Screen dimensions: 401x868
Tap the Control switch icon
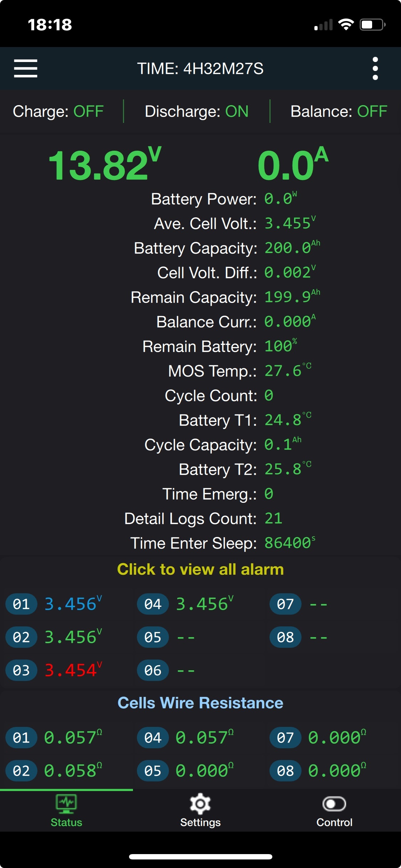(x=334, y=804)
